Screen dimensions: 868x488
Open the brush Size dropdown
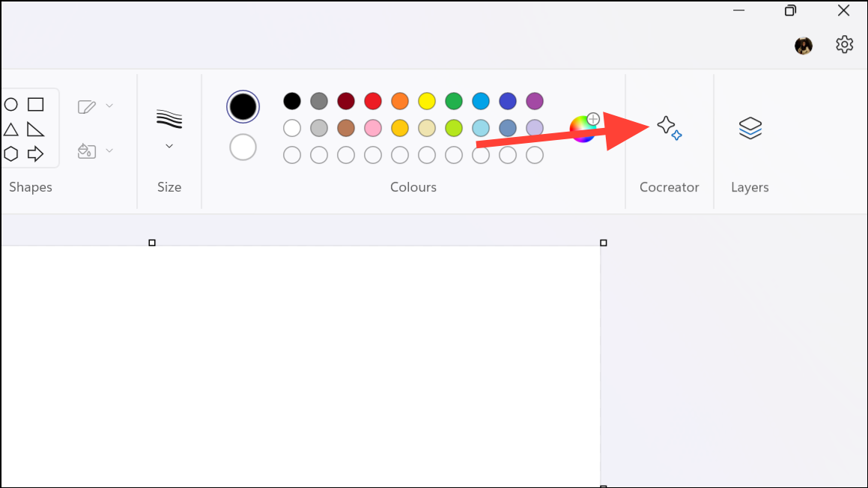(169, 127)
